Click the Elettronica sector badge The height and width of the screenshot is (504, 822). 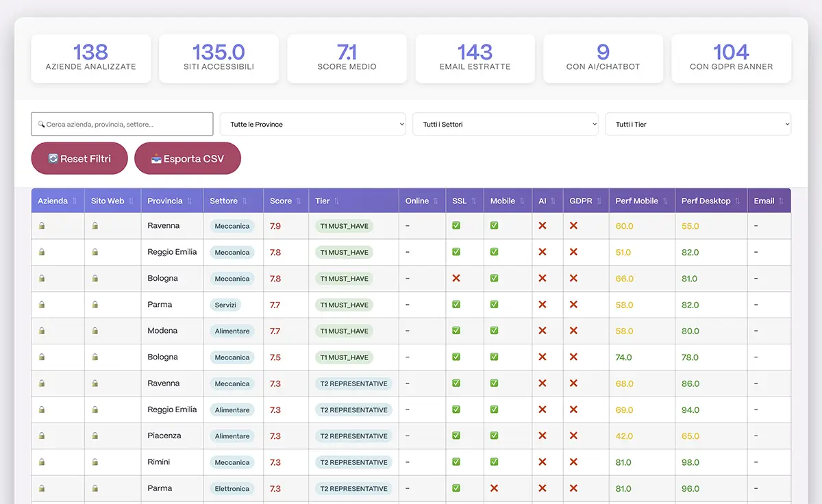[232, 488]
